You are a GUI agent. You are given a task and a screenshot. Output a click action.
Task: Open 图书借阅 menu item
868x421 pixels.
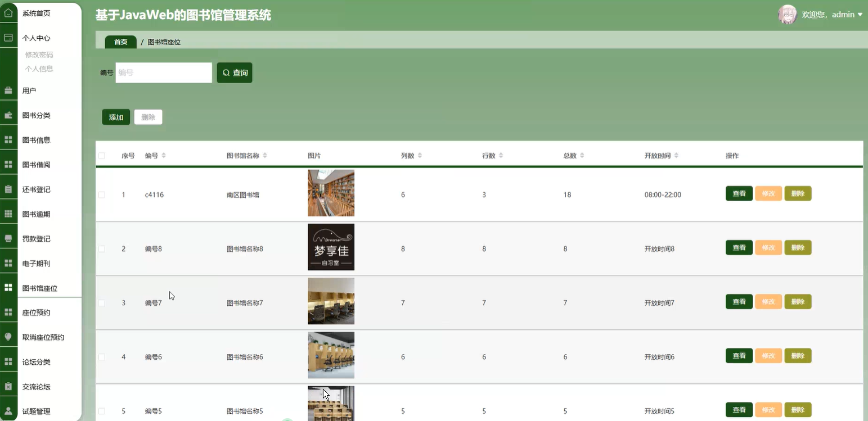click(37, 165)
